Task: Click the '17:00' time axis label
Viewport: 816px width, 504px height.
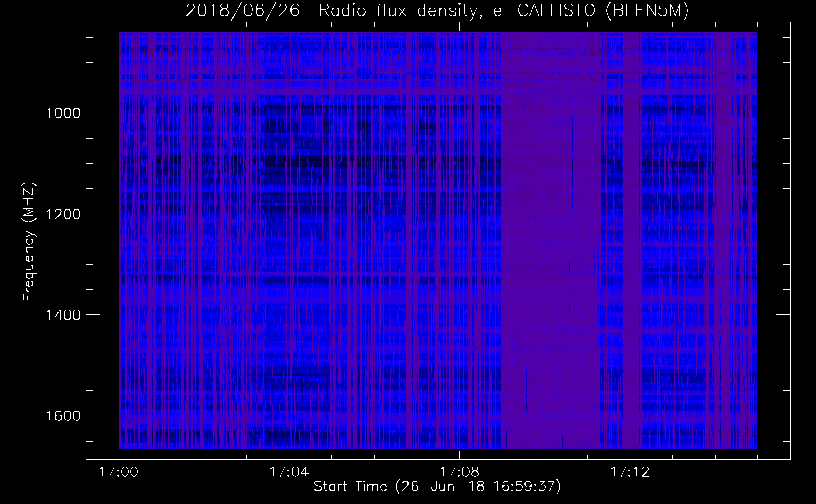Action: click(119, 472)
